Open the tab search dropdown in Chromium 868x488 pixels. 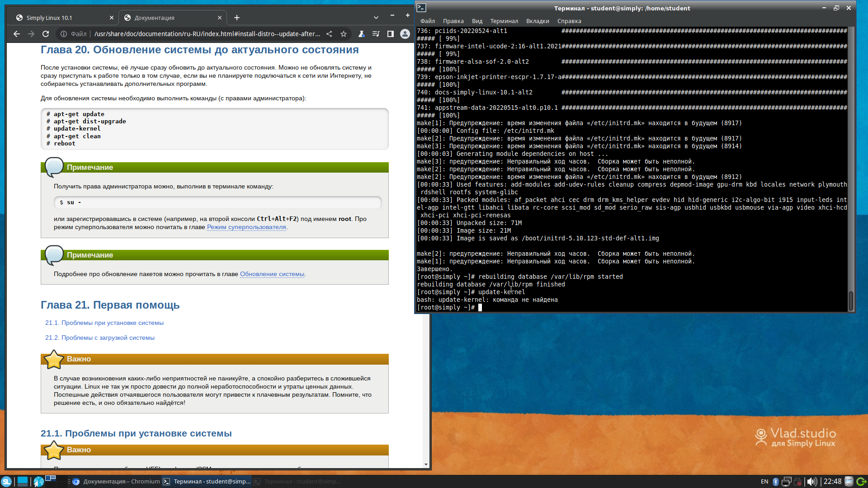click(376, 18)
